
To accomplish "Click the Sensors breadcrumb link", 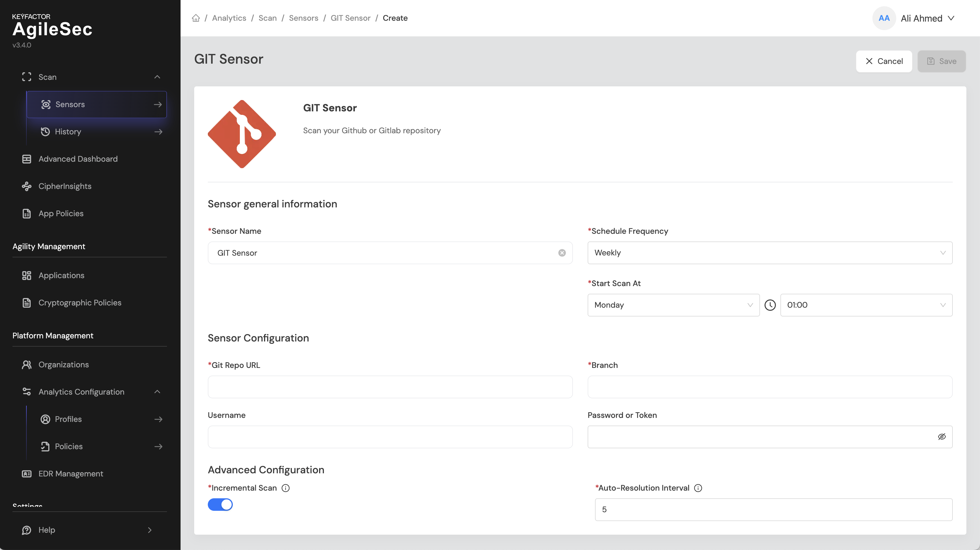I will pyautogui.click(x=303, y=18).
